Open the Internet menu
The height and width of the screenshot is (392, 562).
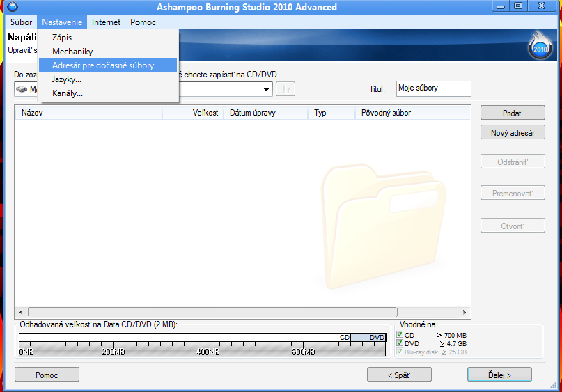[106, 22]
